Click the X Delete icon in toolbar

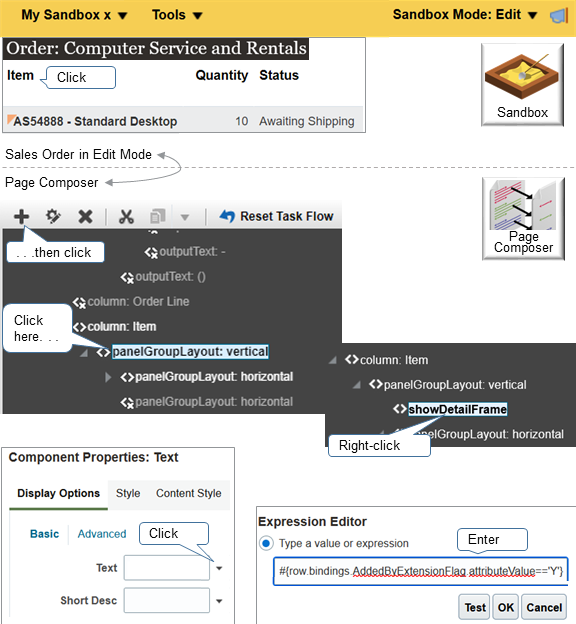(85, 216)
